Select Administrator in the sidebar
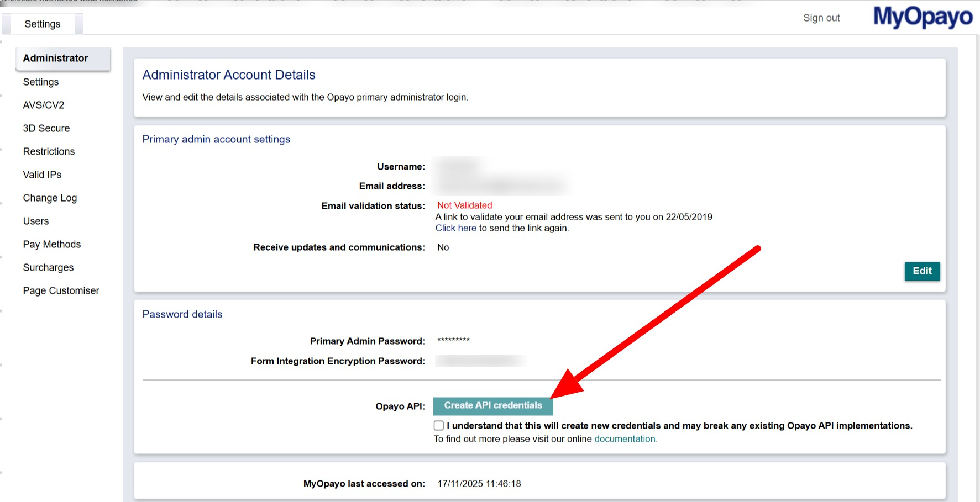The image size is (980, 502). (62, 59)
